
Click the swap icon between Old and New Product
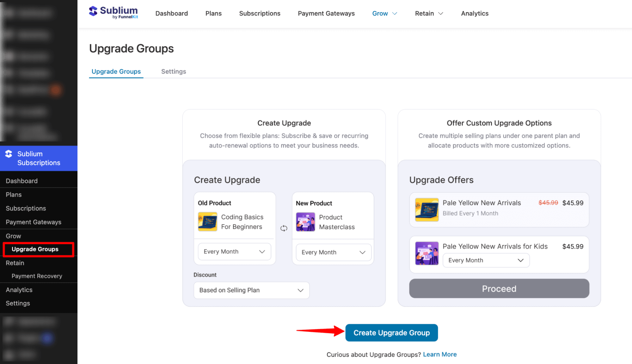click(284, 228)
